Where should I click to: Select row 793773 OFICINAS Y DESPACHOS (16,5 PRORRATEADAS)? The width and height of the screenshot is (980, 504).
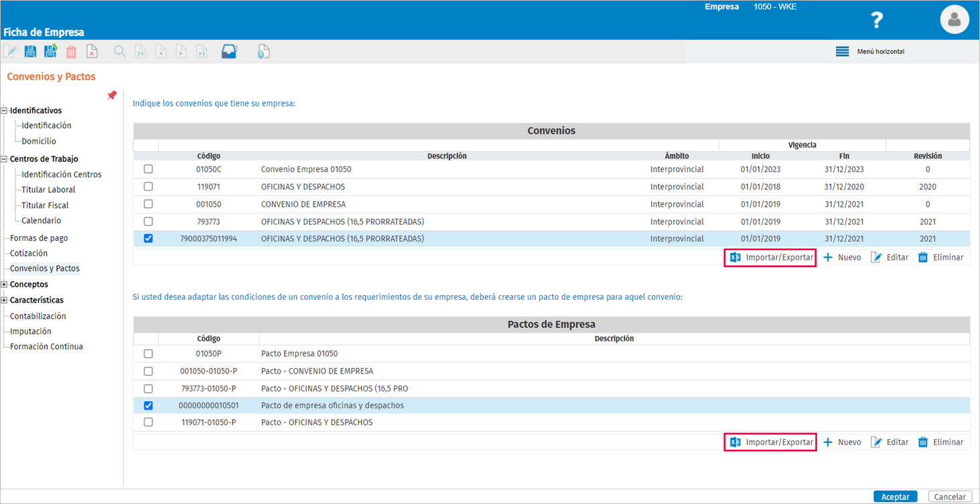coord(551,222)
